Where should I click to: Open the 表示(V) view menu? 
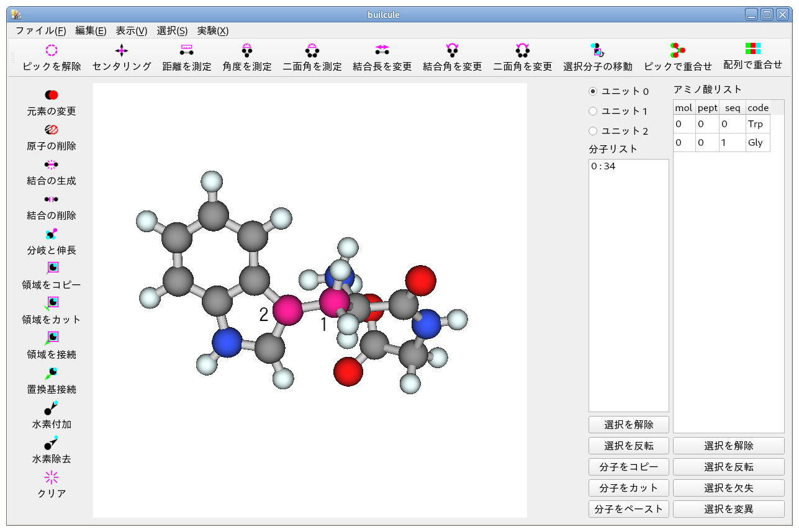tap(131, 30)
